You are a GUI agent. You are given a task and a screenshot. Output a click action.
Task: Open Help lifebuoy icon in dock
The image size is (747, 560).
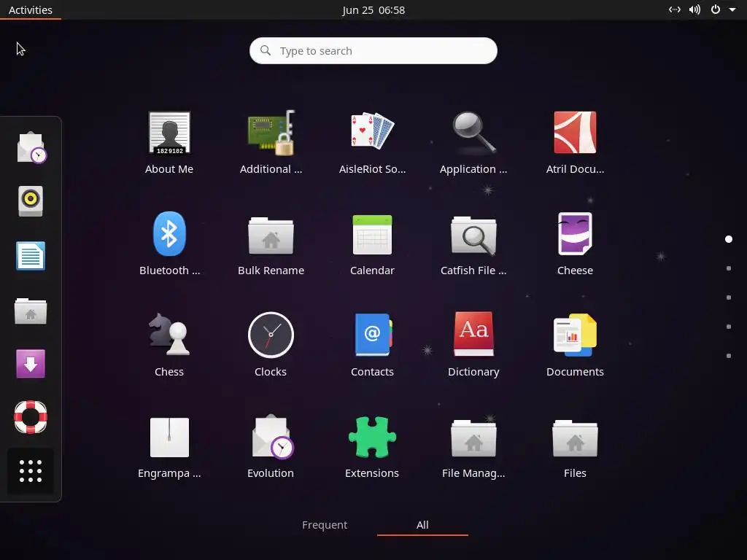(31, 417)
